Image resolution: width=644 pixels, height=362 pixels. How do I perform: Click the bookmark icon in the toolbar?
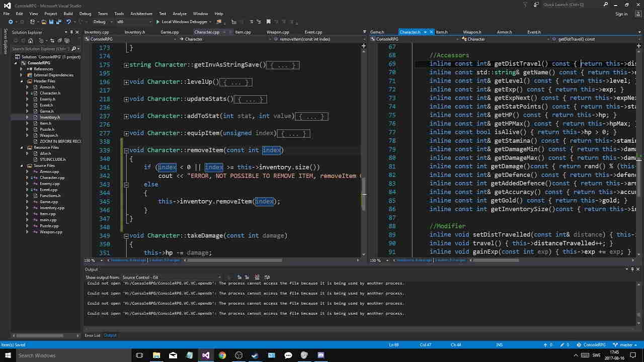pyautogui.click(x=268, y=22)
